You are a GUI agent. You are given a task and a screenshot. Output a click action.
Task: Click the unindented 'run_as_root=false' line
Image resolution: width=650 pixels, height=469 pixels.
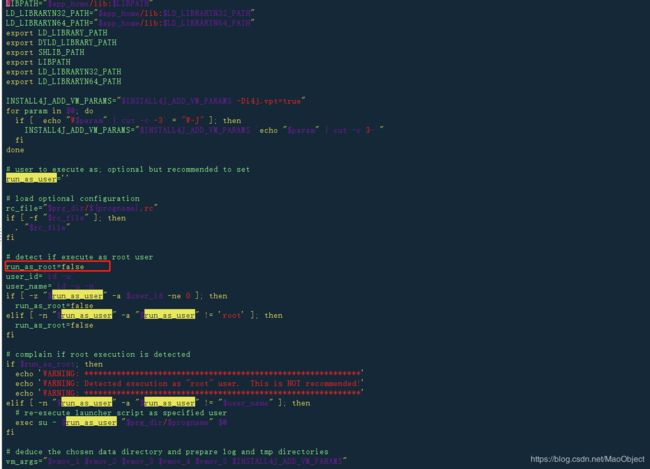click(45, 267)
